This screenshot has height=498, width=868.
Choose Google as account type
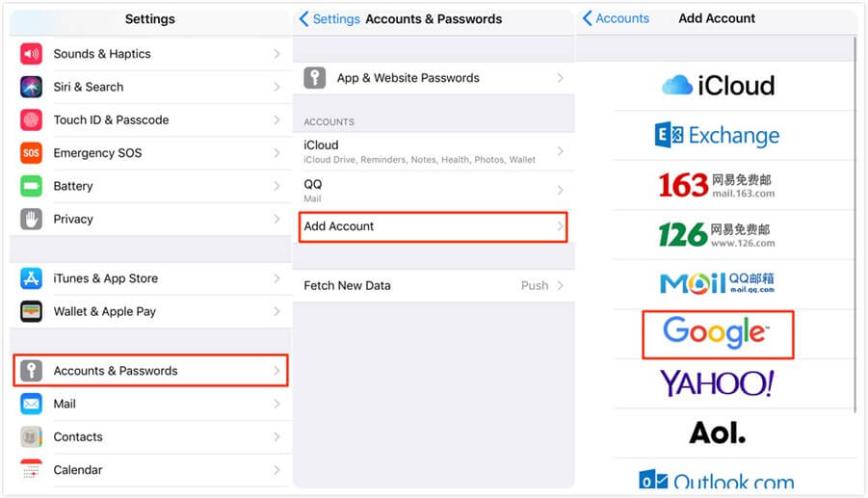point(717,334)
